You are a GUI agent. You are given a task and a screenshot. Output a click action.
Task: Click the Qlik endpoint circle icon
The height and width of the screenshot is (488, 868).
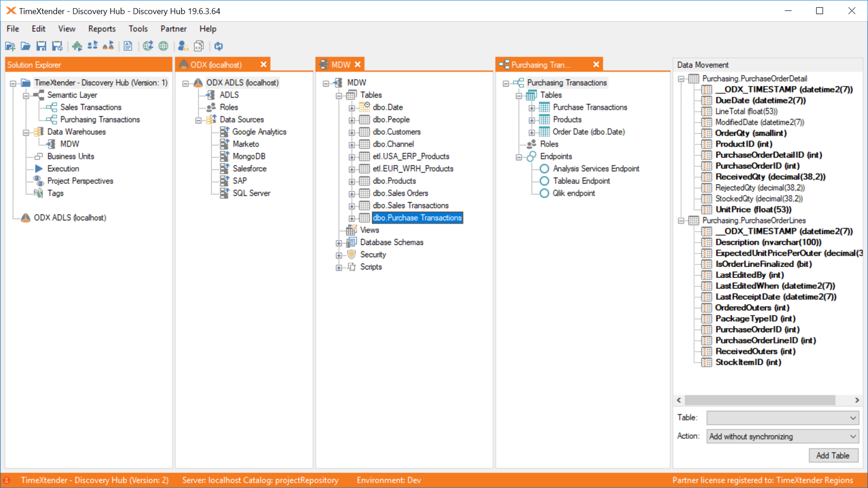coord(544,193)
